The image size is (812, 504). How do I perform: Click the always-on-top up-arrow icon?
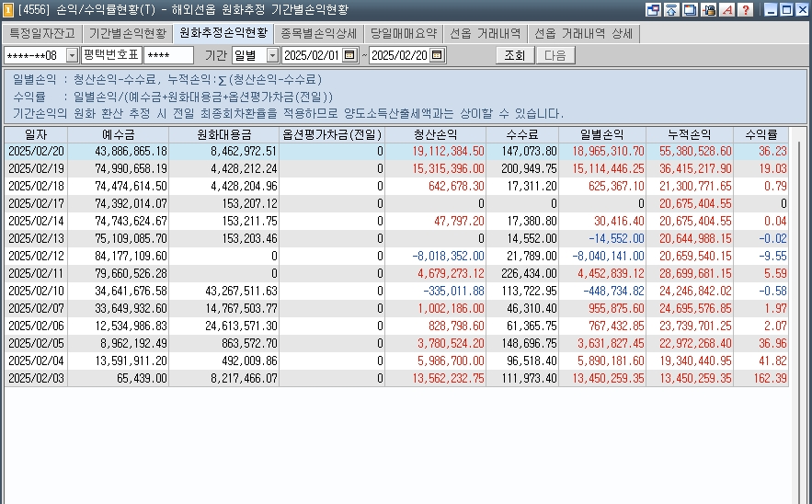coord(671,9)
